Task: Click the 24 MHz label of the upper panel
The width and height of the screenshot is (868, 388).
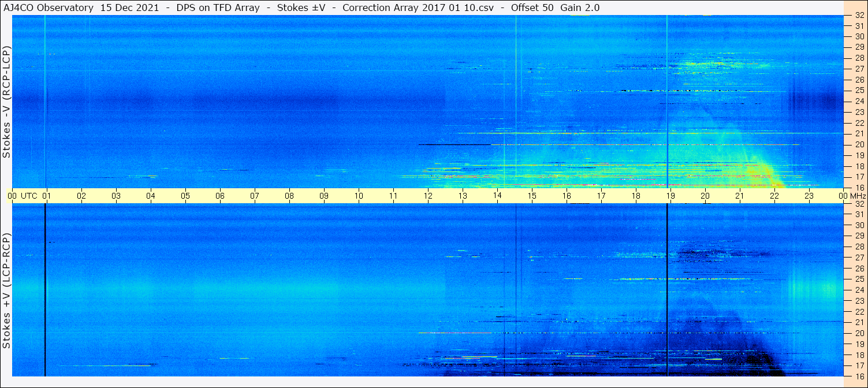Action: point(859,101)
